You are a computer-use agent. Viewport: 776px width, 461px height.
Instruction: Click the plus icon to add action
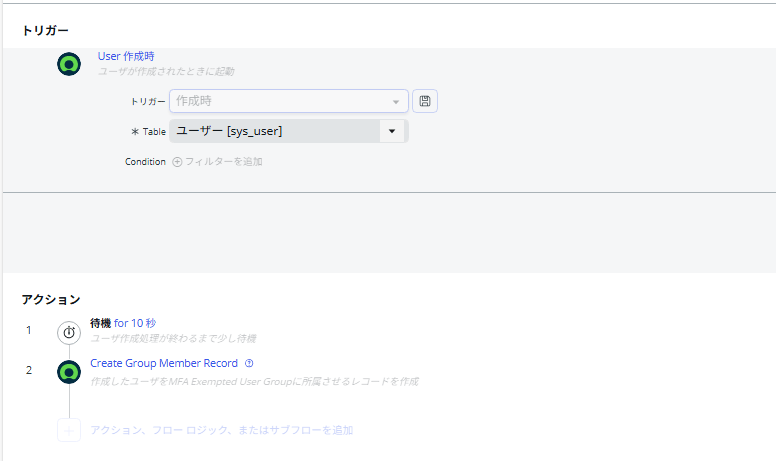[x=69, y=431]
